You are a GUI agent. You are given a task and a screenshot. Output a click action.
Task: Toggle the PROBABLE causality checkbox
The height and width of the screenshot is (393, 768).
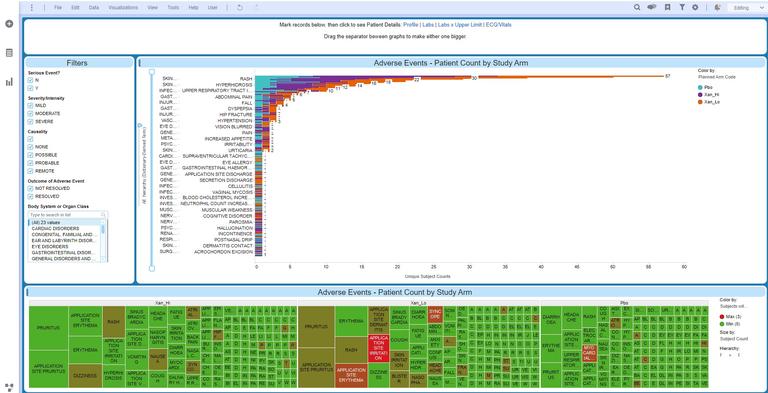tap(30, 163)
